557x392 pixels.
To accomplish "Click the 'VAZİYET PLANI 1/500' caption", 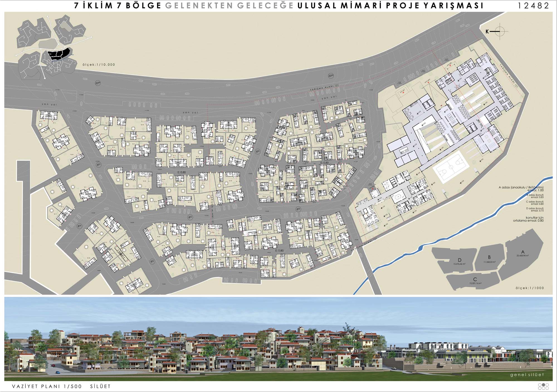I will pos(47,386).
